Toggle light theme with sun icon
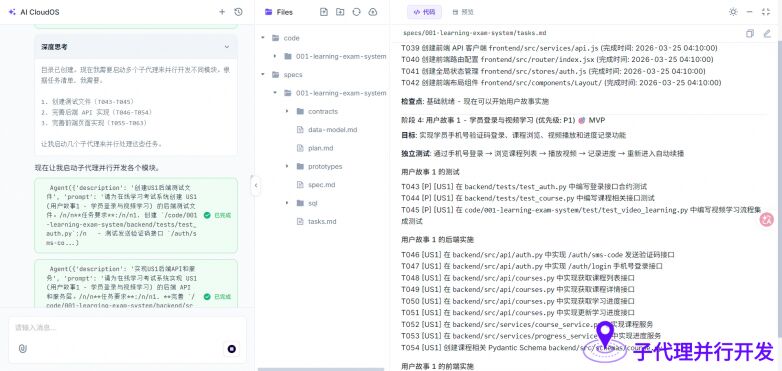This screenshot has width=782, height=371. (733, 12)
